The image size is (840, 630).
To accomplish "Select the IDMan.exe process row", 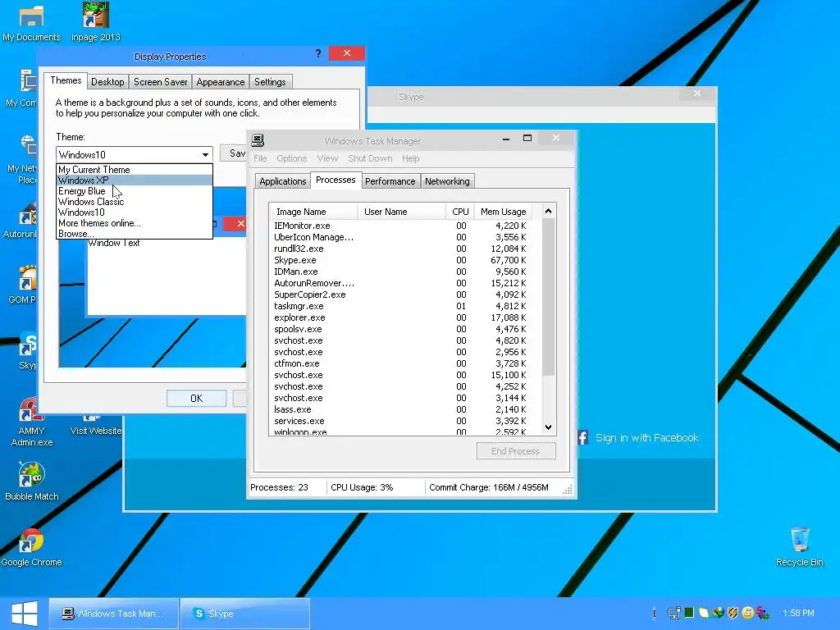I will pyautogui.click(x=400, y=272).
